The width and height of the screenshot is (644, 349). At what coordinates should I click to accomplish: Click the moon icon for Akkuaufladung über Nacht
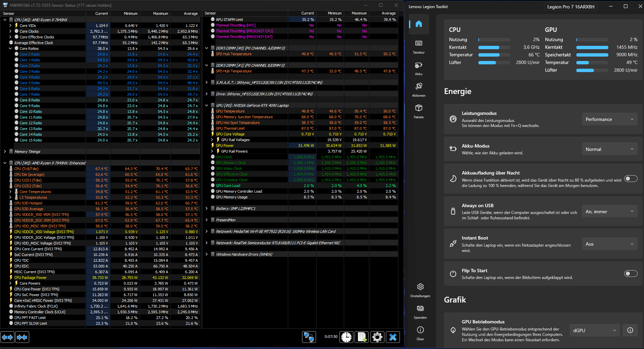point(453,179)
